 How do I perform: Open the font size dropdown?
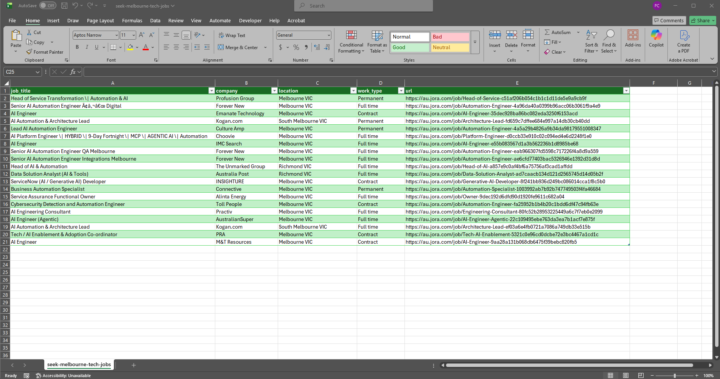134,35
